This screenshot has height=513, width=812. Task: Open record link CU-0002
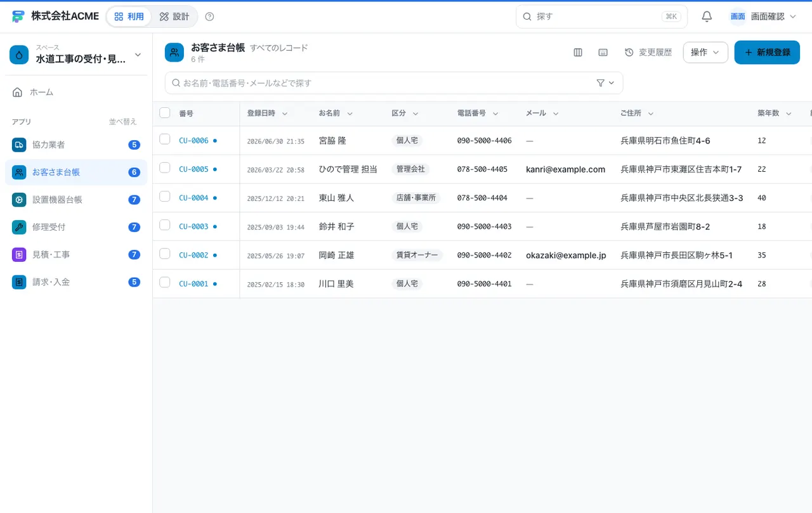click(193, 255)
